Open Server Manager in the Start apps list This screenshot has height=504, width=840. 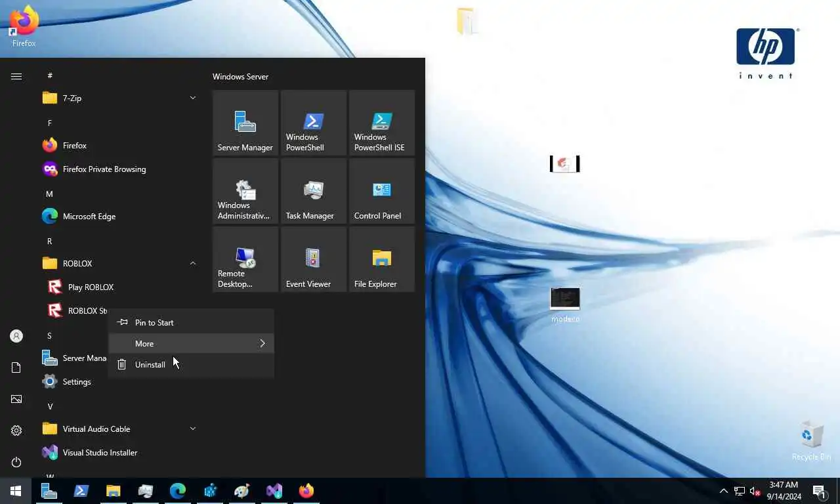coord(75,358)
